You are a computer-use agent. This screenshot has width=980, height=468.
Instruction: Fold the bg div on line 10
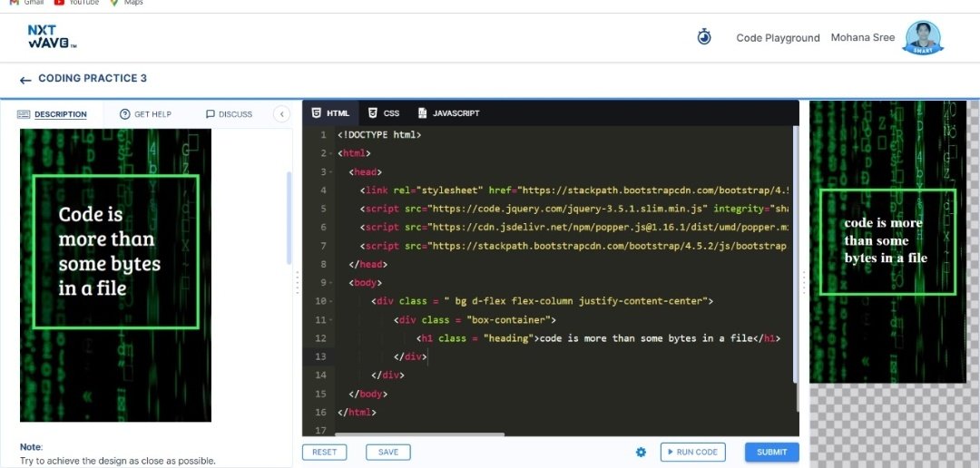(332, 301)
